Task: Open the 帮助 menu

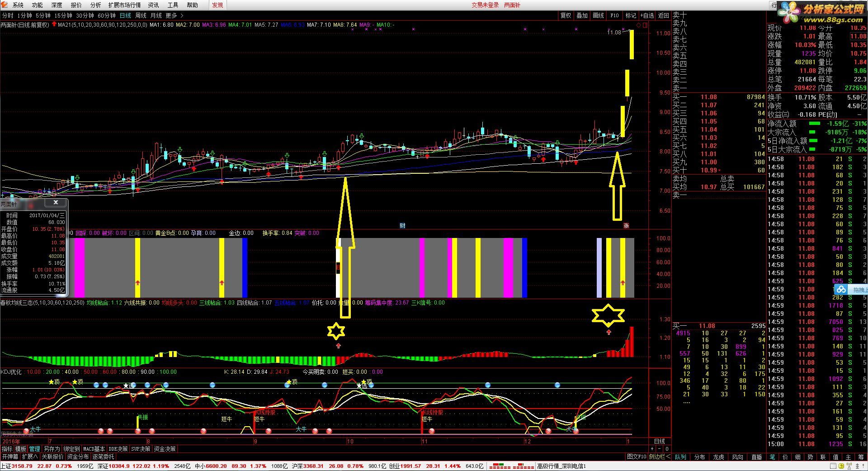Action: coord(192,5)
